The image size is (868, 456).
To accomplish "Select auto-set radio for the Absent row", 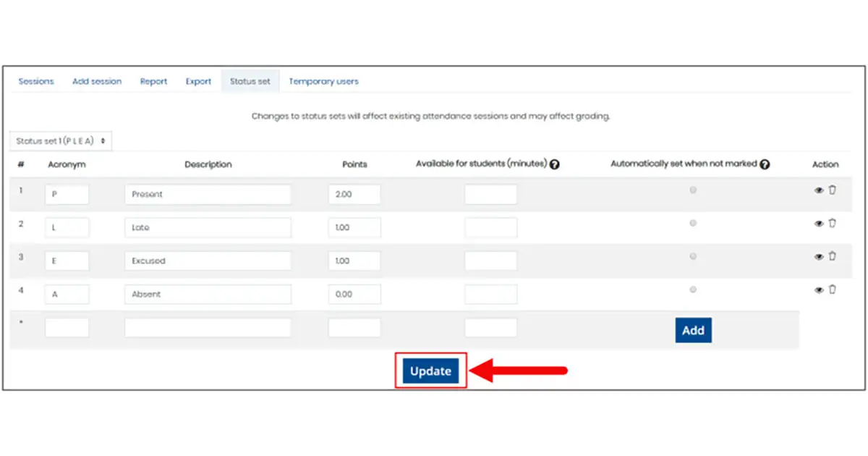I will point(693,290).
